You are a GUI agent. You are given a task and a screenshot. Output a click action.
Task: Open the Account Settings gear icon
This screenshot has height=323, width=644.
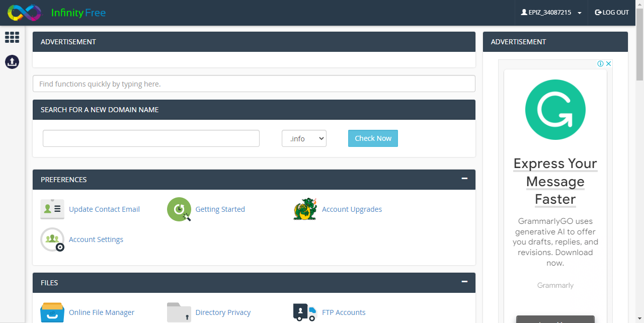point(52,239)
